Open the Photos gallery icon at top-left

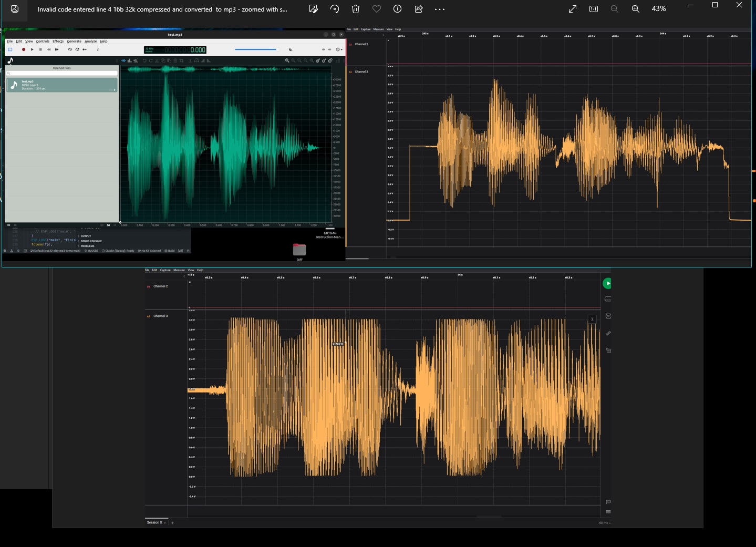[x=15, y=9]
